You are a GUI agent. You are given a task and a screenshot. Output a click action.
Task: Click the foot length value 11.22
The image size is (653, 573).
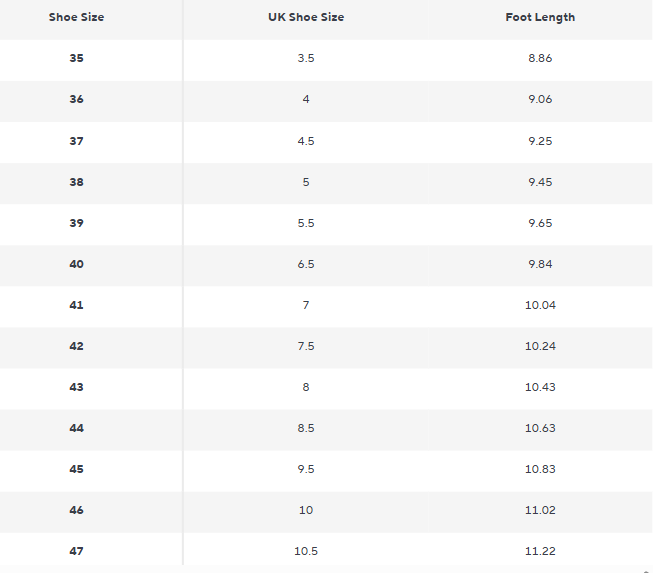[x=540, y=551]
